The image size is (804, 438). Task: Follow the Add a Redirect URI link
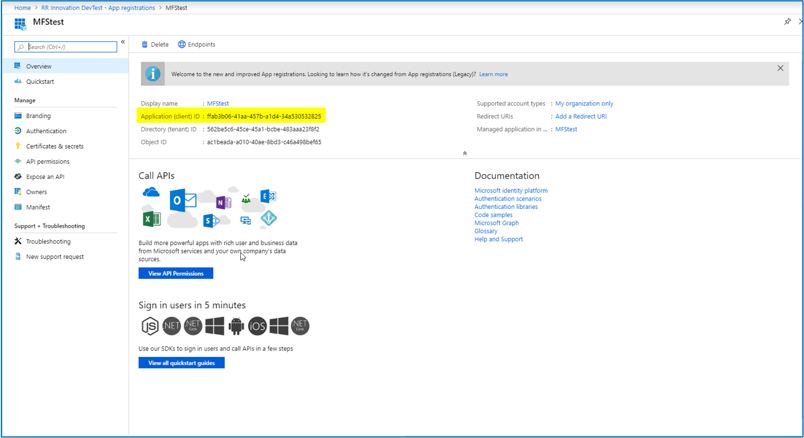581,116
